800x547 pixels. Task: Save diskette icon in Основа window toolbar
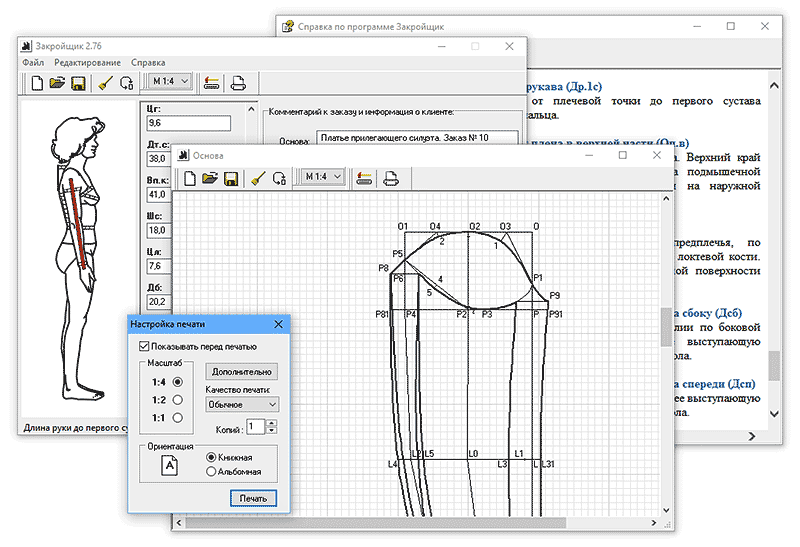pyautogui.click(x=231, y=179)
